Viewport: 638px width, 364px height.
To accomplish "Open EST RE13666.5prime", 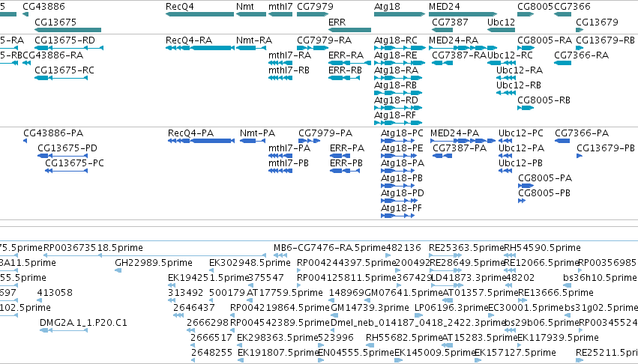I will (x=522, y=300).
